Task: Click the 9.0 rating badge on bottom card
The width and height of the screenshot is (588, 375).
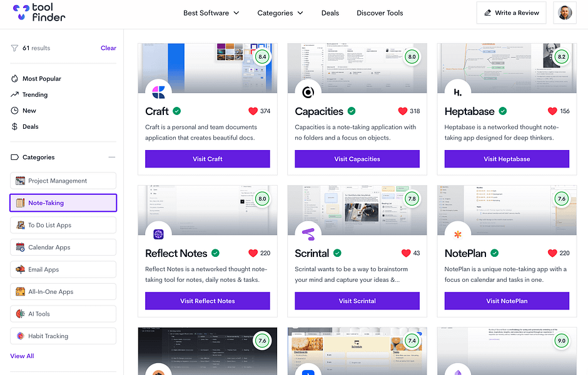Action: (x=561, y=341)
